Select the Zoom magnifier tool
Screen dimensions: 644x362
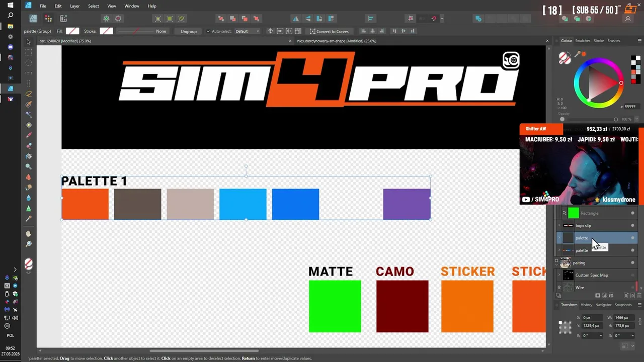coord(29,244)
